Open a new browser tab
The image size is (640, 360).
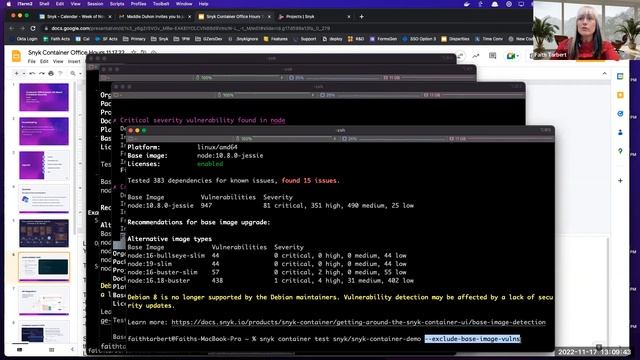[x=361, y=17]
